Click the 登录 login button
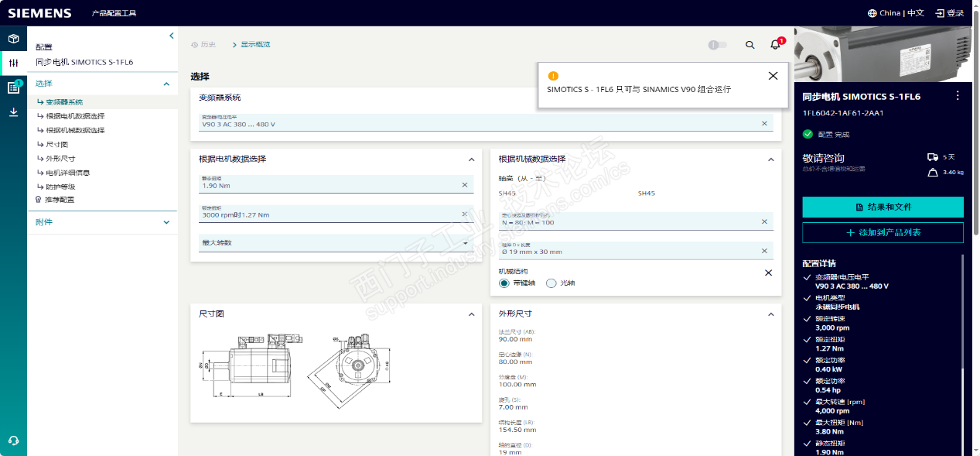 (950, 13)
